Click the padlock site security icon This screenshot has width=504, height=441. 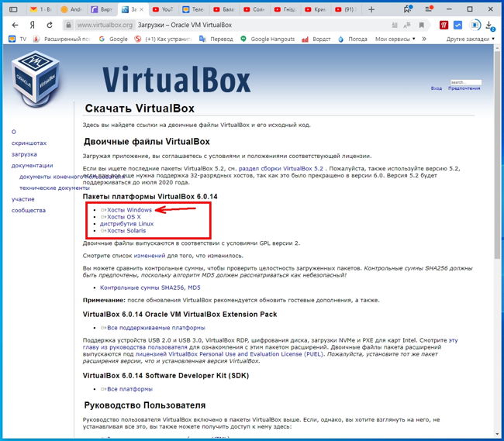tap(68, 25)
